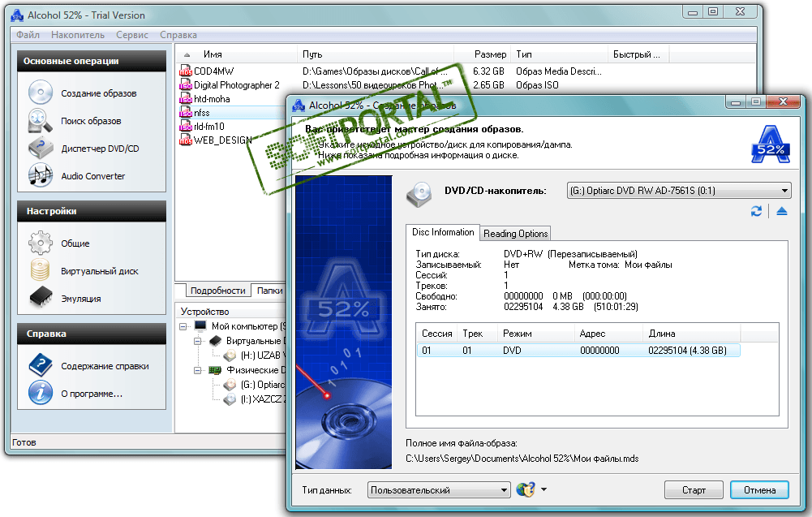The height and width of the screenshot is (517, 812).
Task: Click the Содержание справки book icon
Action: point(41,365)
